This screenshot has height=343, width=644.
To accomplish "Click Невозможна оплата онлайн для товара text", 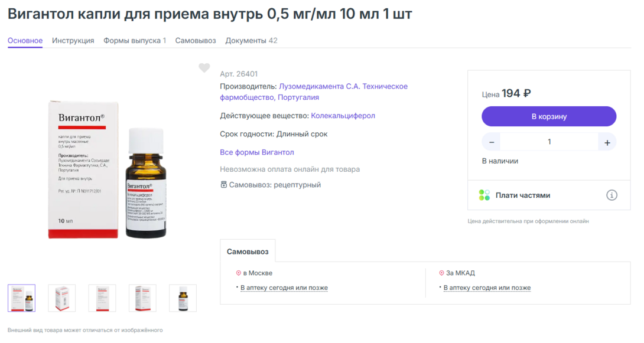I will tap(290, 169).
